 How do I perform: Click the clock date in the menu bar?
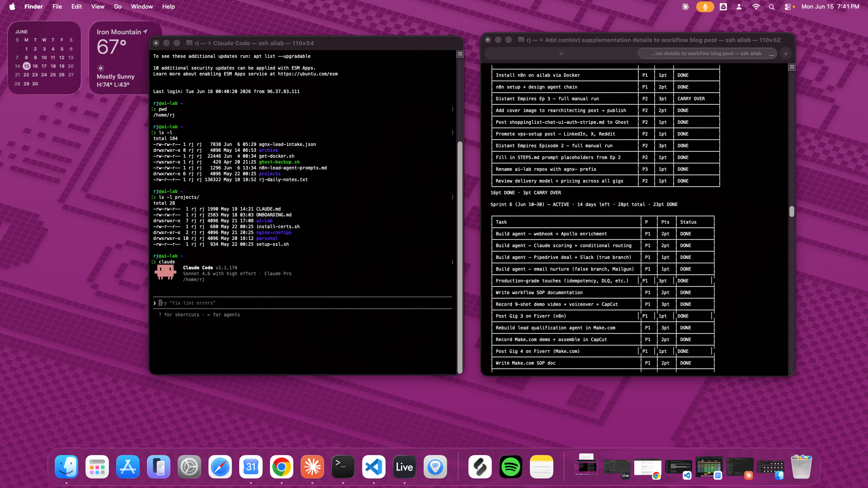[830, 7]
